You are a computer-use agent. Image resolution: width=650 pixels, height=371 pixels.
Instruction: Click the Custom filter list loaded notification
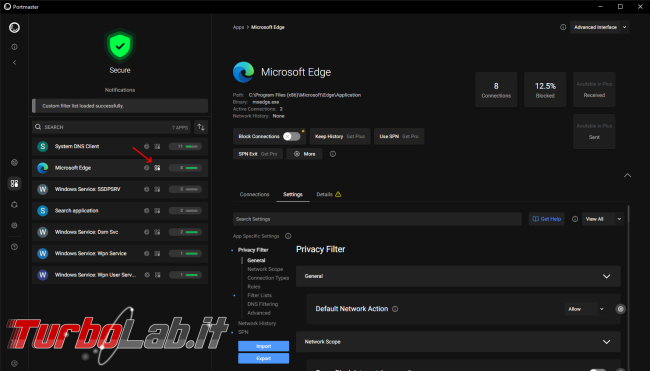pos(120,106)
